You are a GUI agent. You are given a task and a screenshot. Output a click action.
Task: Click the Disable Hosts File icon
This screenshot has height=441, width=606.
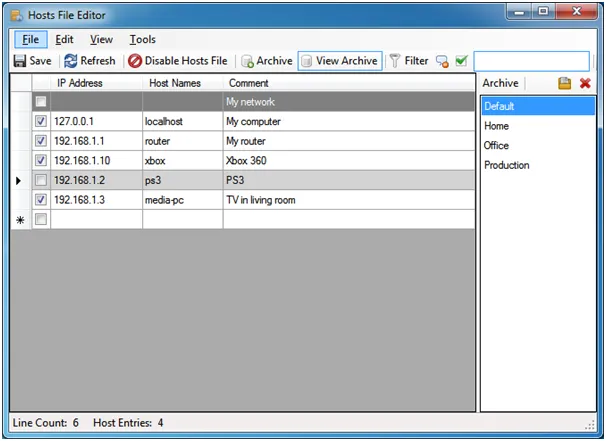point(135,61)
